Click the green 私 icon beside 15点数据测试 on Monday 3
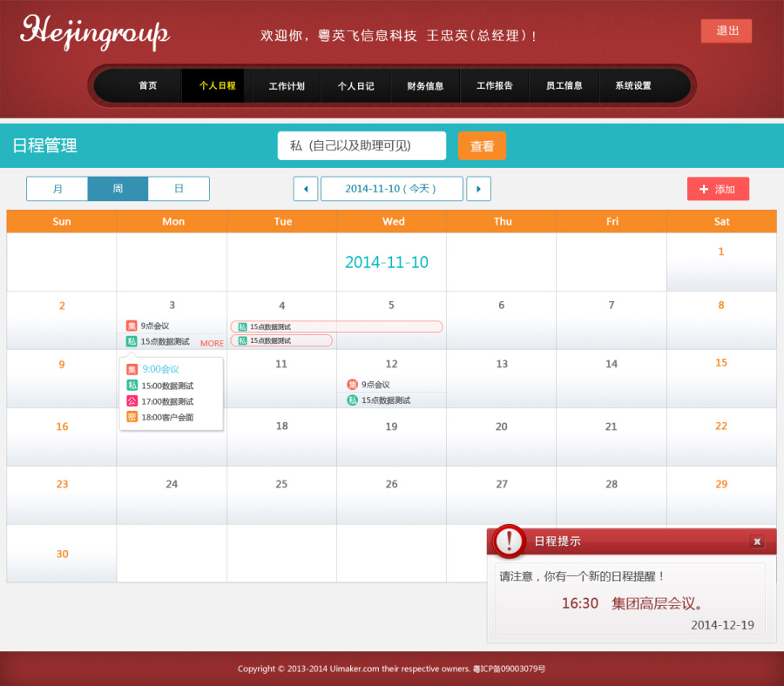Viewport: 784px width, 686px height. tap(132, 341)
